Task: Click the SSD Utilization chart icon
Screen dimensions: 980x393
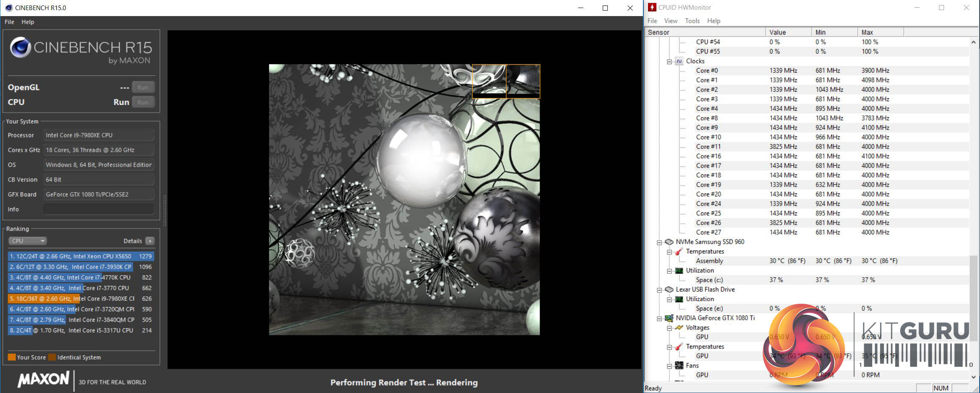Action: (679, 271)
